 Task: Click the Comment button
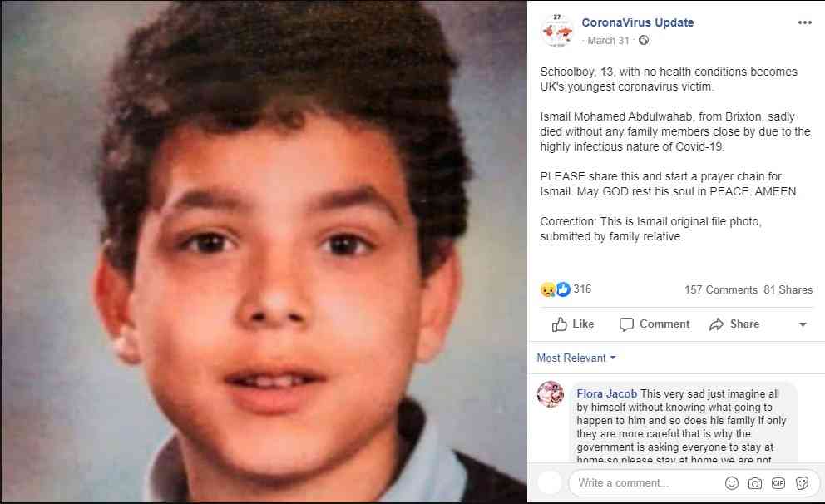tap(655, 324)
